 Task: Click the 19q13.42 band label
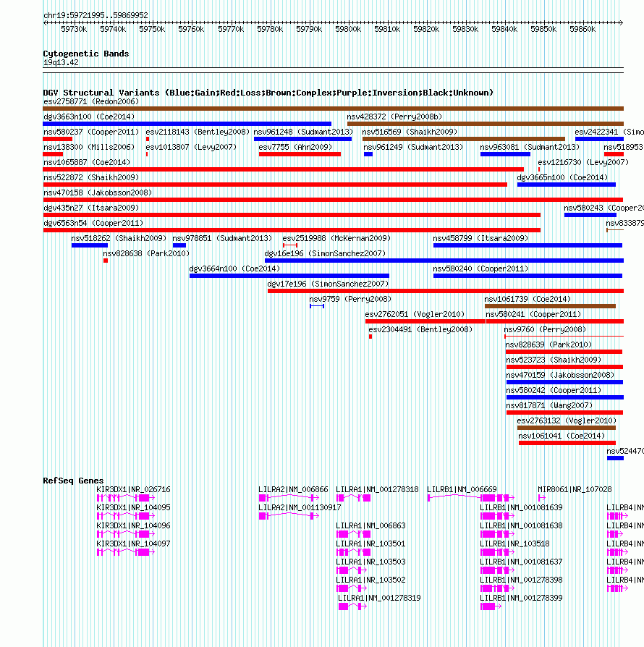click(61, 63)
